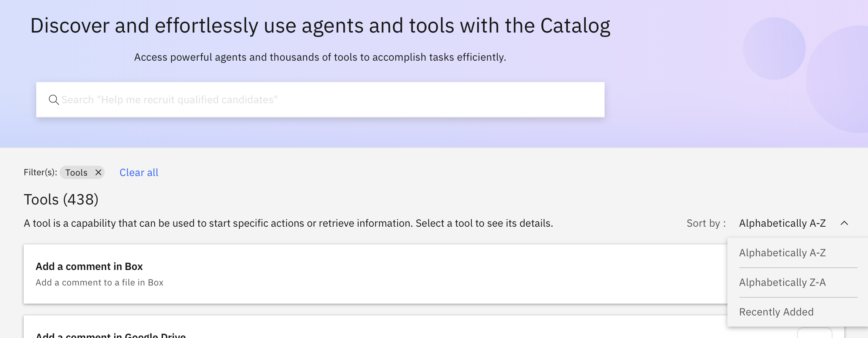Click the Tools (438) heading

(x=61, y=200)
